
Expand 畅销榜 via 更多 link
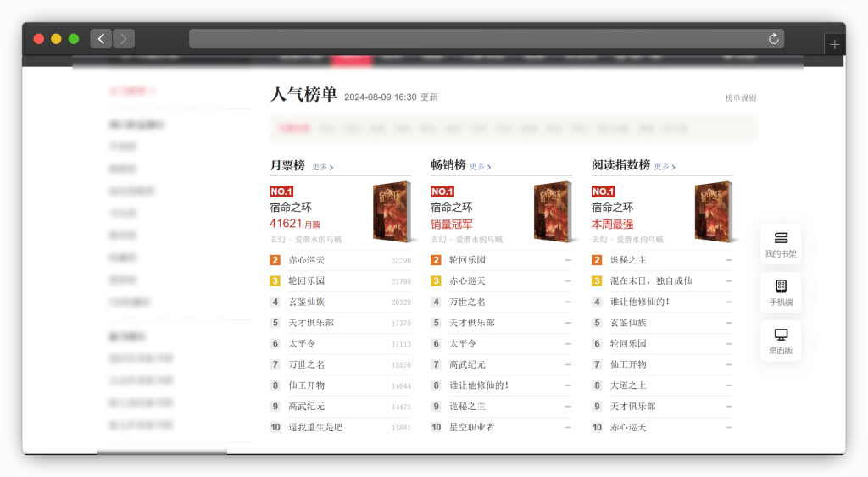pos(480,166)
